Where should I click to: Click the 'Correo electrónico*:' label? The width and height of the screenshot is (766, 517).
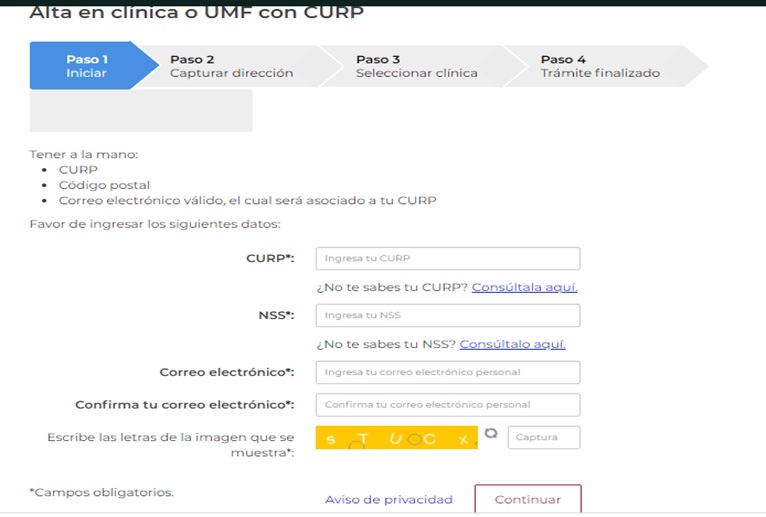click(227, 372)
